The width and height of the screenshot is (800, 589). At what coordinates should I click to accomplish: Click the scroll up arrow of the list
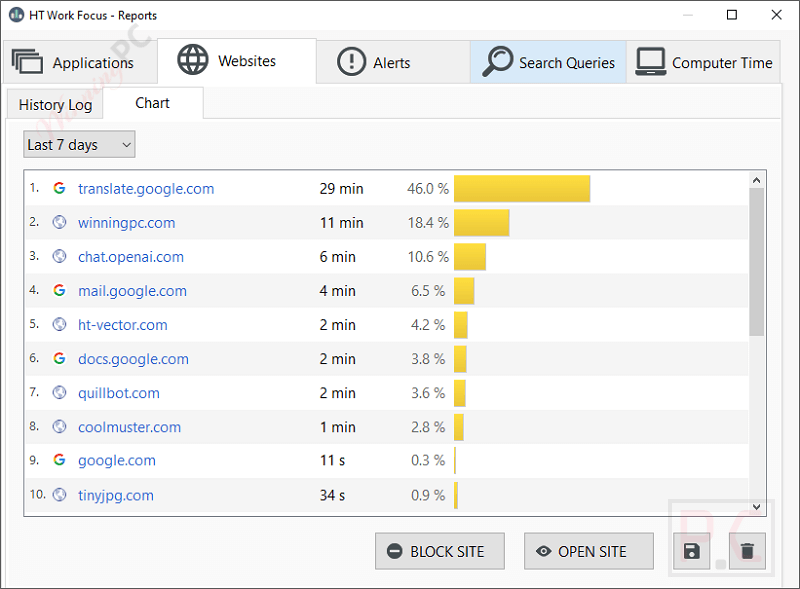pos(757,180)
